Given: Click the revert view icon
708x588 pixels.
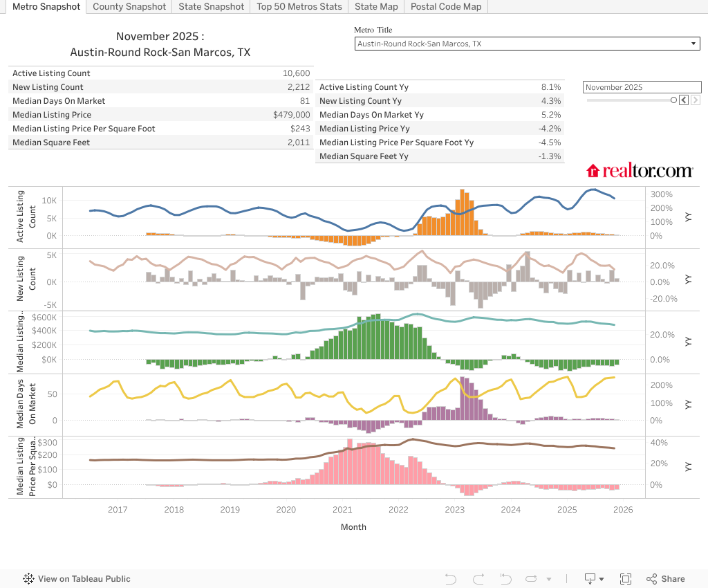Looking at the screenshot, I should pyautogui.click(x=506, y=579).
